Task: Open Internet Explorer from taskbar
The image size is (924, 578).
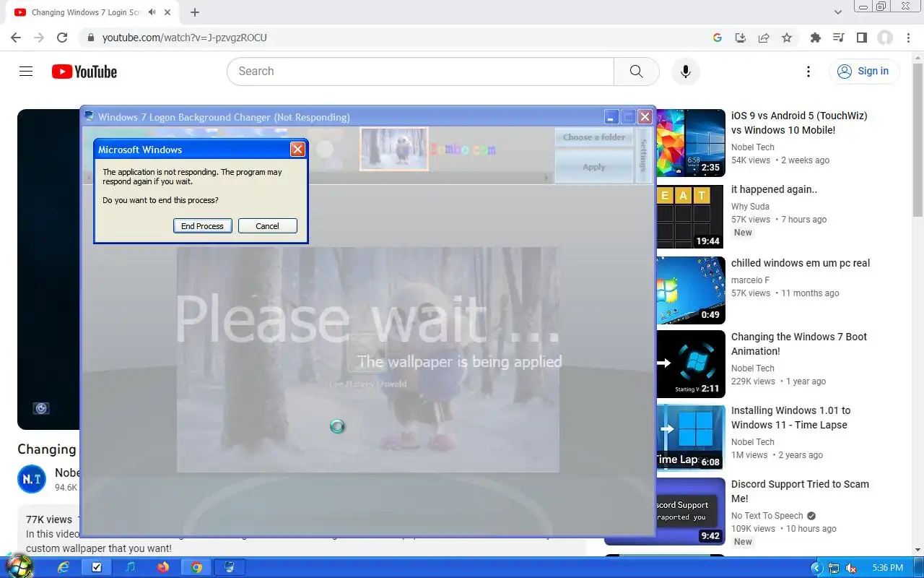Action: click(64, 567)
